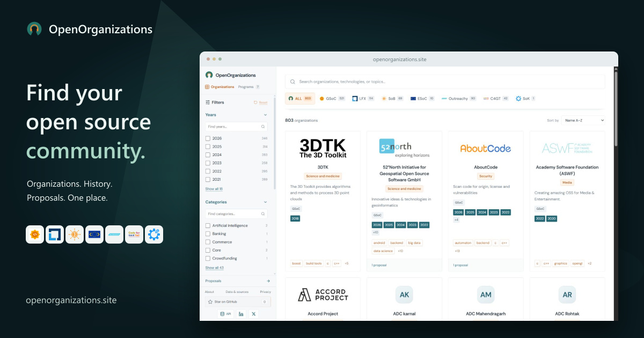Check the 2023 year checkbox
The image size is (644, 338).
tap(208, 163)
